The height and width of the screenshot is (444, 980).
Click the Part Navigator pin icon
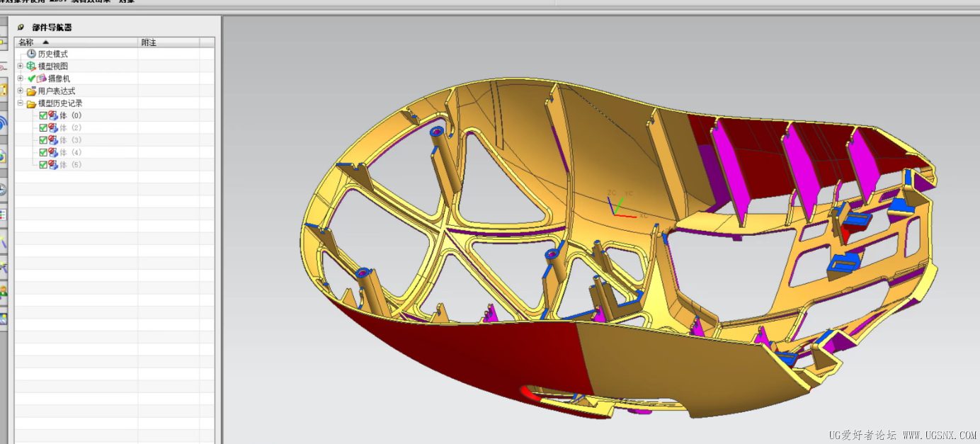pos(21,28)
